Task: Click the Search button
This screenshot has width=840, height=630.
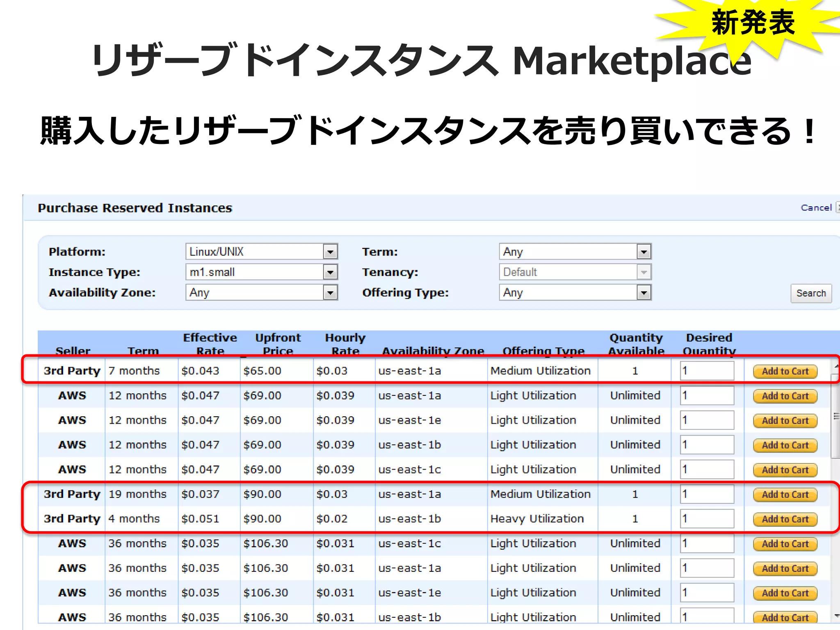Action: [811, 293]
